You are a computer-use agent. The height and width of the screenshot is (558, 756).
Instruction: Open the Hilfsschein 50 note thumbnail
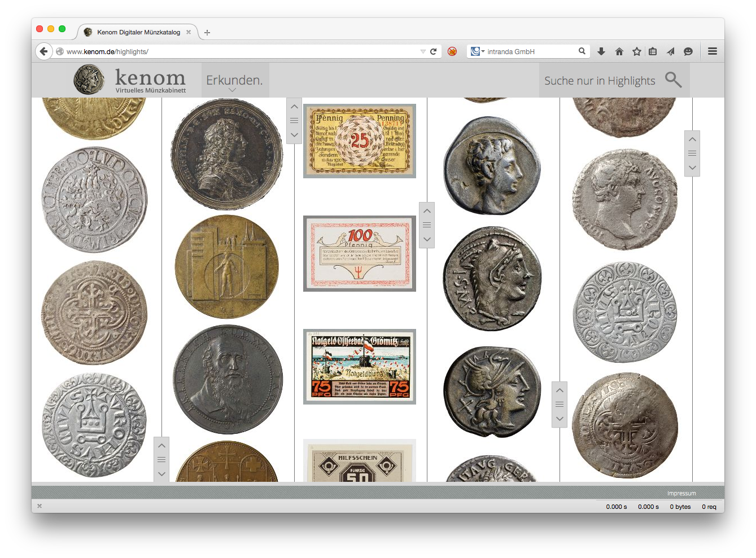click(360, 460)
